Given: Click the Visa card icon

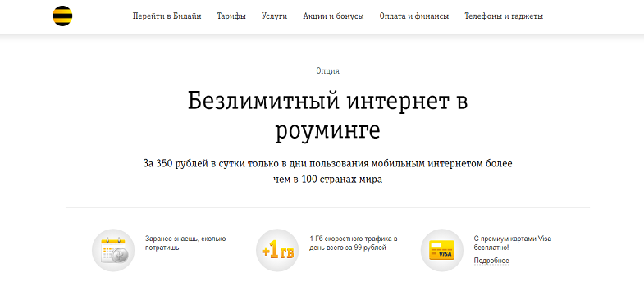Looking at the screenshot, I should [442, 250].
